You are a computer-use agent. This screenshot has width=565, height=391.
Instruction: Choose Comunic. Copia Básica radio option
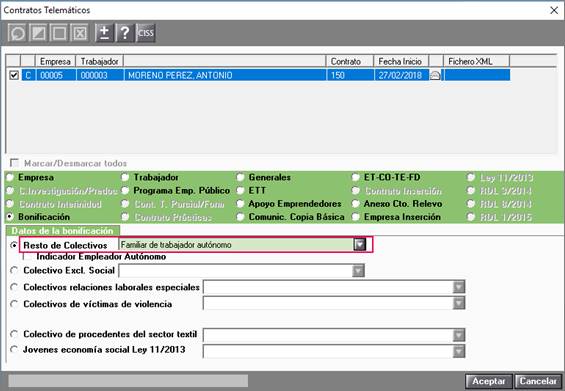(x=240, y=217)
